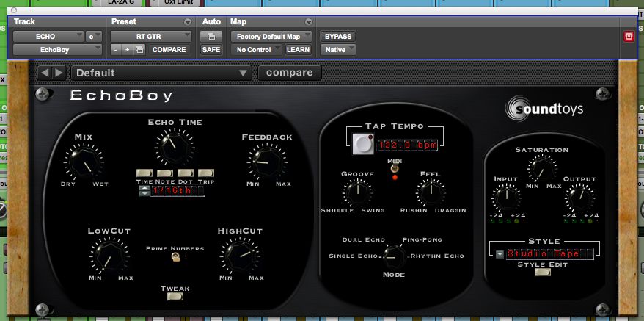This screenshot has height=321, width=644.
Task: Open the Default preset dropdown
Action: point(161,73)
